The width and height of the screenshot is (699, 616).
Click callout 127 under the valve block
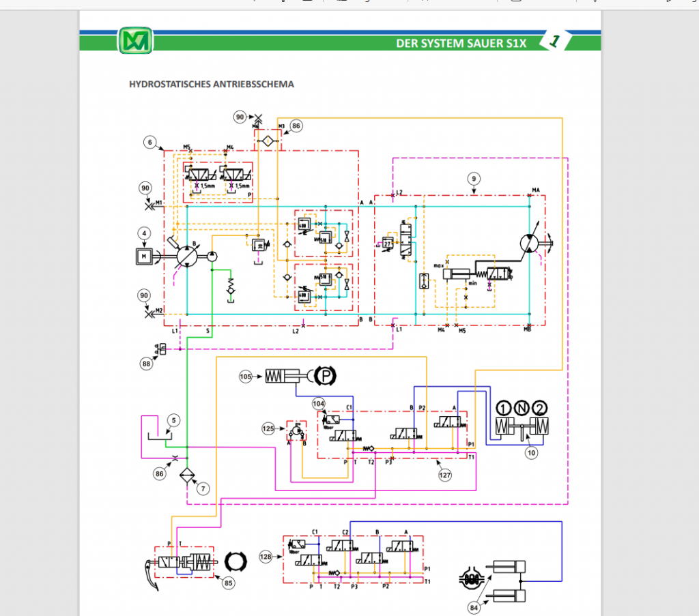pyautogui.click(x=444, y=474)
